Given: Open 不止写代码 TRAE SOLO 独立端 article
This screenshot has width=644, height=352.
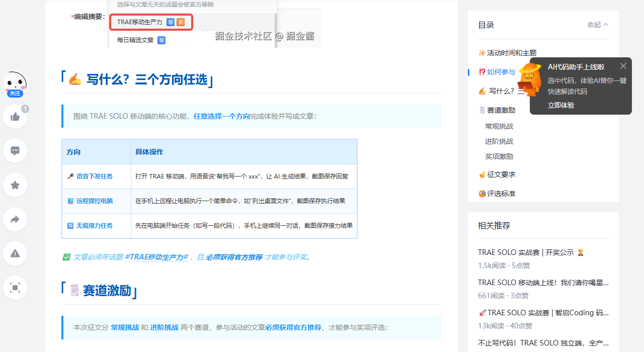Looking at the screenshot, I should click(543, 343).
